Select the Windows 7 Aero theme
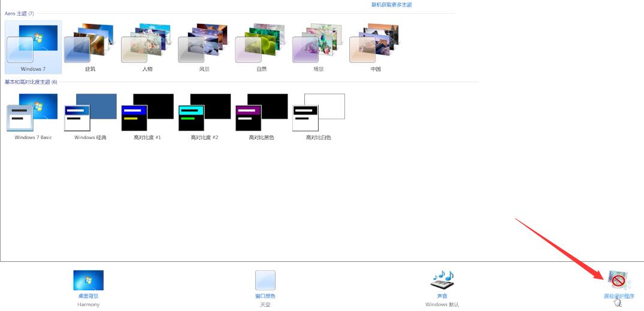The image size is (644, 311). pyautogui.click(x=33, y=45)
